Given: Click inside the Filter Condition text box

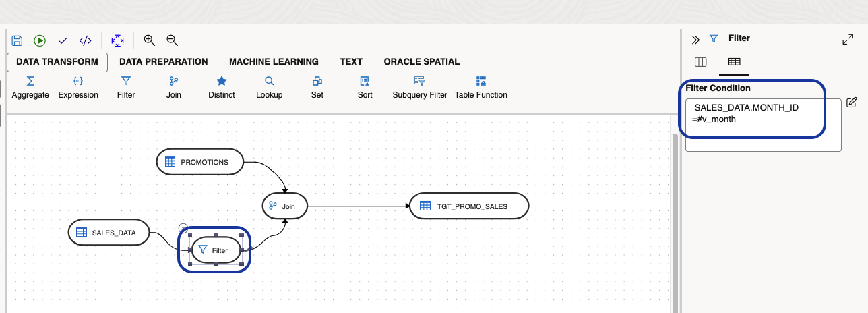Looking at the screenshot, I should click(x=764, y=125).
